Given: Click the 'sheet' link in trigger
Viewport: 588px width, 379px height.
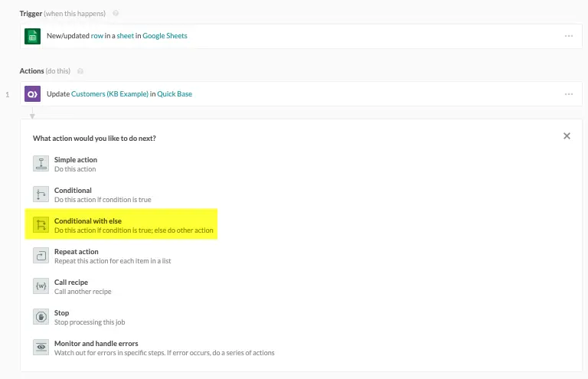Looking at the screenshot, I should (126, 36).
